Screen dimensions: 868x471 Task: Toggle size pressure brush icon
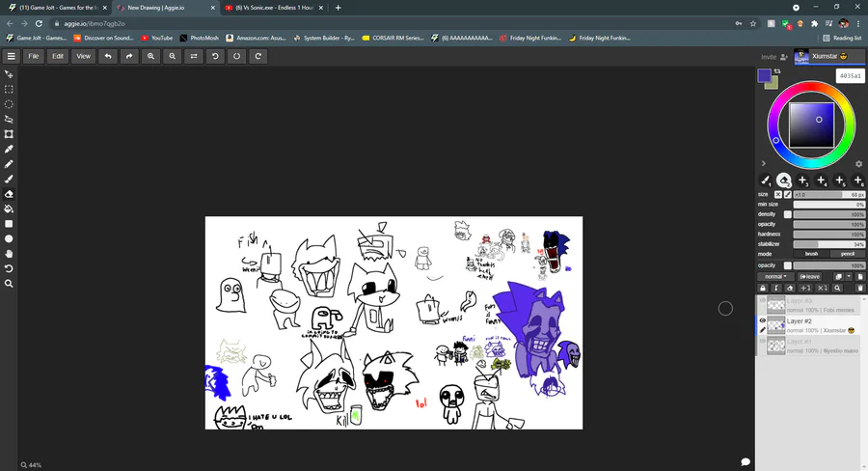[x=787, y=195]
